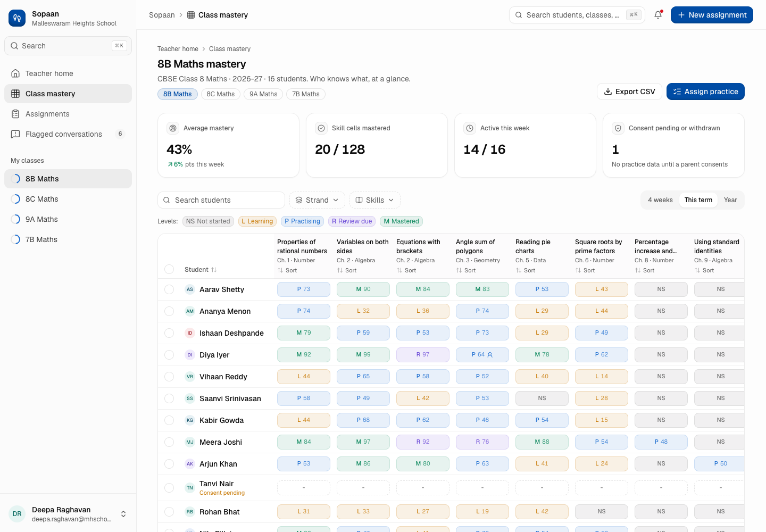Tick Aarav Shetty's row checkbox
The width and height of the screenshot is (766, 532).
pyautogui.click(x=169, y=289)
